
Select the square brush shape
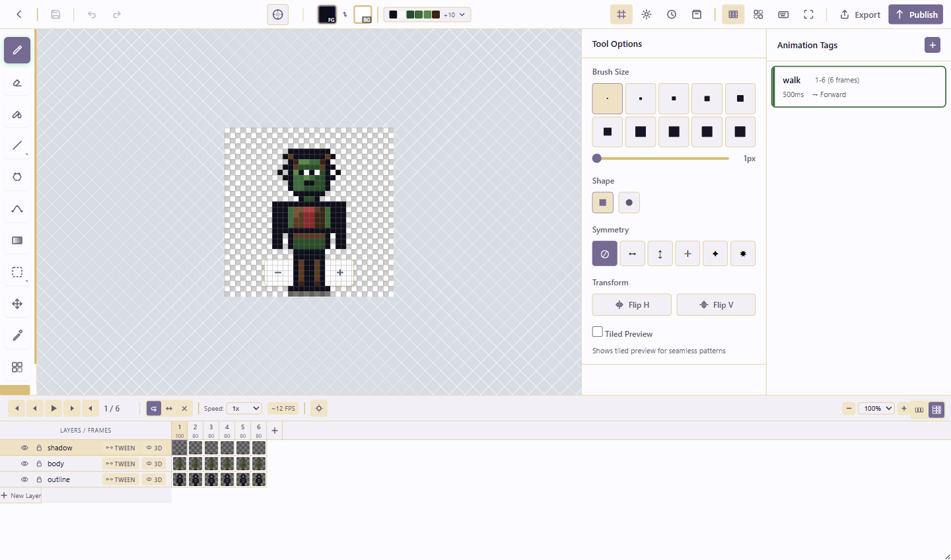point(603,203)
